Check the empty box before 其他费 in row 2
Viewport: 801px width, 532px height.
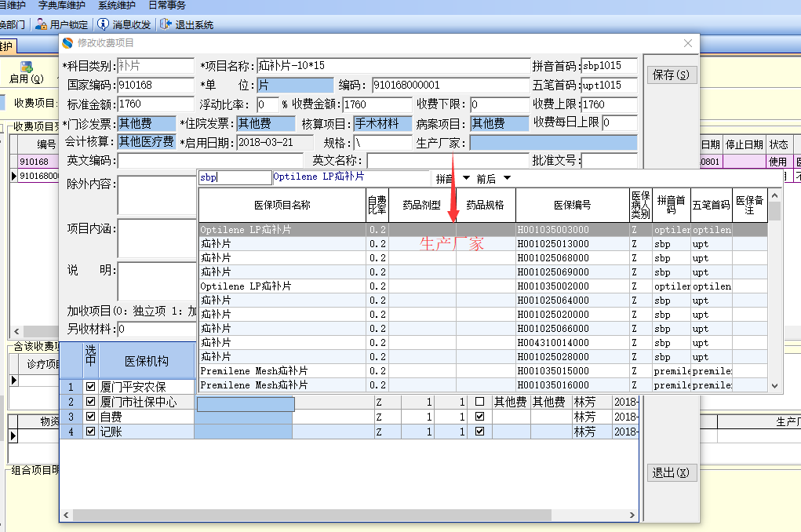point(479,402)
